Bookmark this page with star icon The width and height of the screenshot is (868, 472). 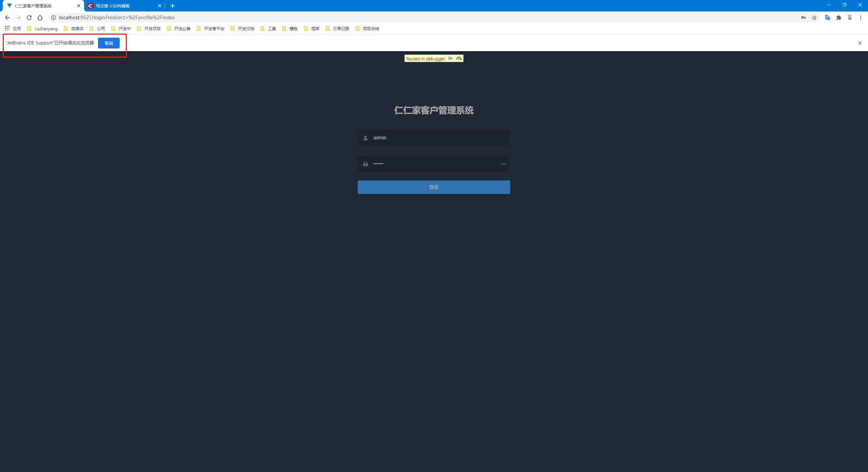(x=814, y=18)
